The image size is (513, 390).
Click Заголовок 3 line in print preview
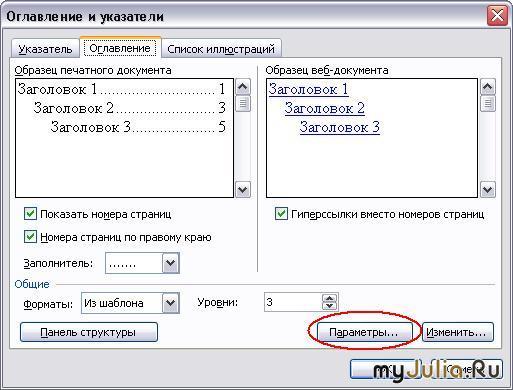(138, 127)
